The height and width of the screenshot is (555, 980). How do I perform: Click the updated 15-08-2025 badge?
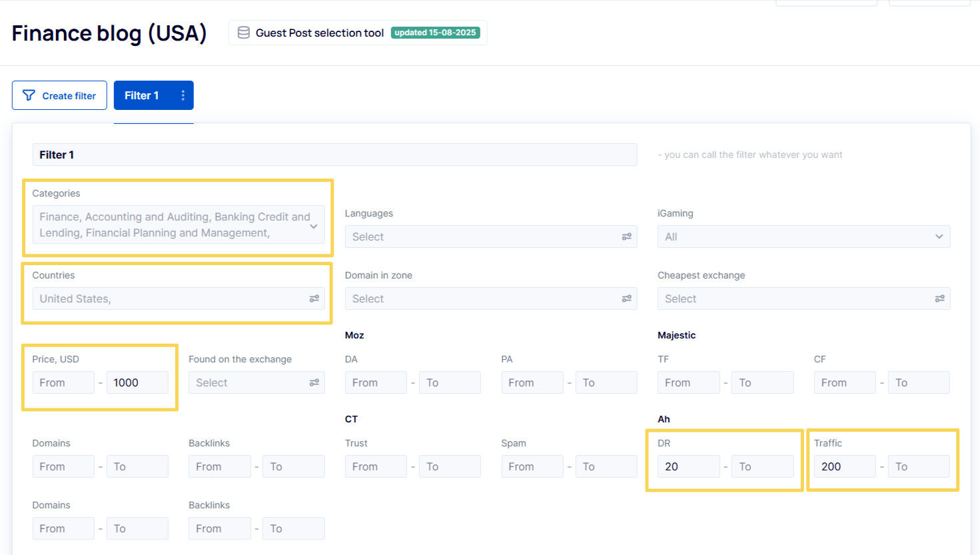point(435,33)
